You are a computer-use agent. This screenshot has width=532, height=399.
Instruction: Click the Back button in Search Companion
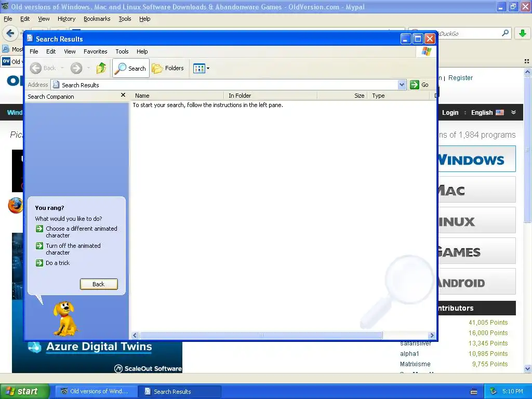pyautogui.click(x=99, y=284)
